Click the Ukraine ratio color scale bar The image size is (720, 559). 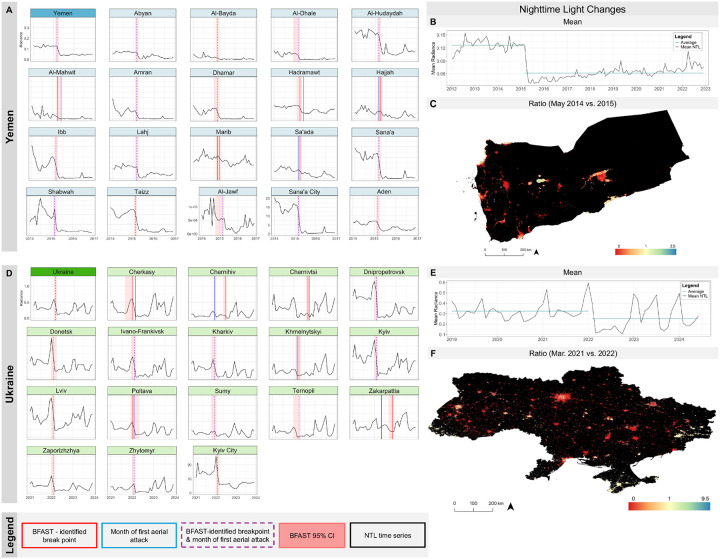coord(669,506)
